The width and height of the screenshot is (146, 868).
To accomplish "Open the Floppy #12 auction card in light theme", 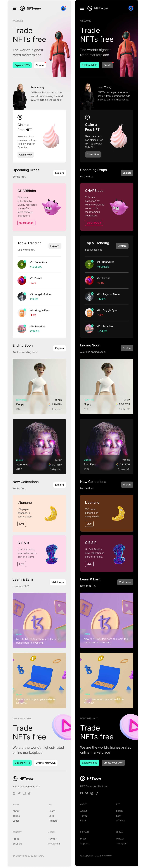I will pyautogui.click(x=39, y=386).
